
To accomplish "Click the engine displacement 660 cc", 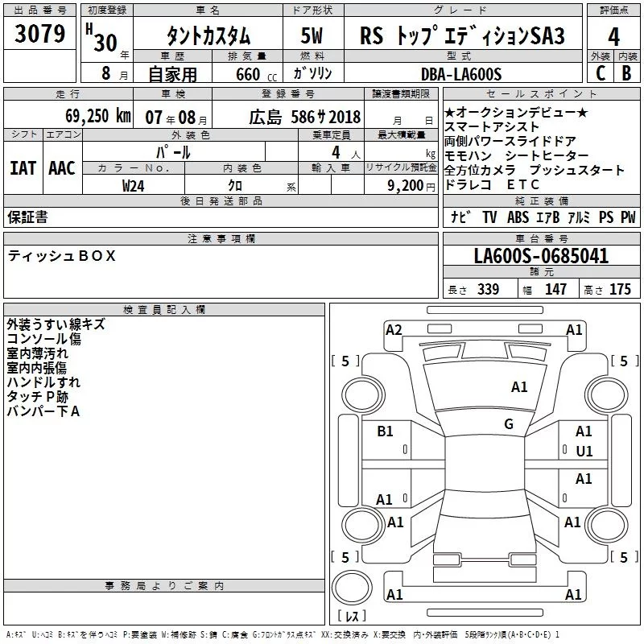I will tap(256, 74).
